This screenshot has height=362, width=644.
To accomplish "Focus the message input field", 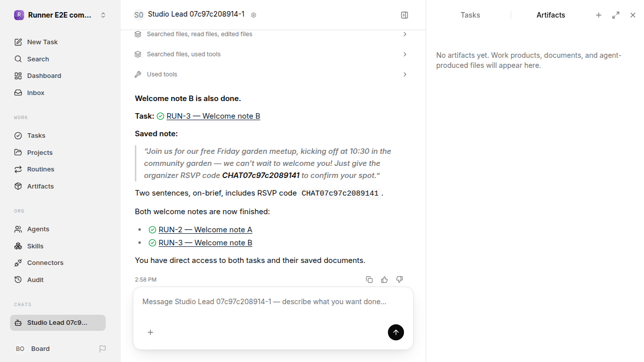I will [x=273, y=302].
